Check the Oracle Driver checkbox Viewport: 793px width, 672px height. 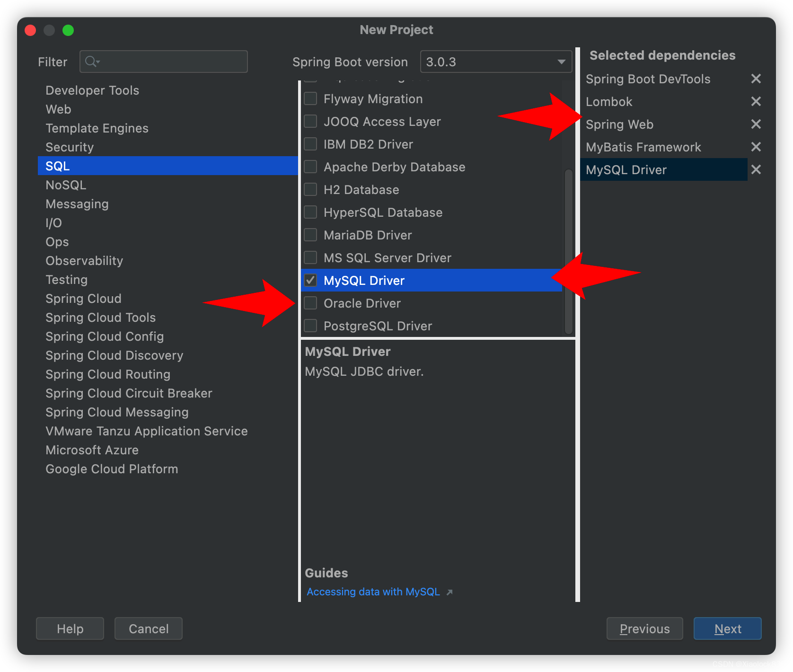click(310, 303)
